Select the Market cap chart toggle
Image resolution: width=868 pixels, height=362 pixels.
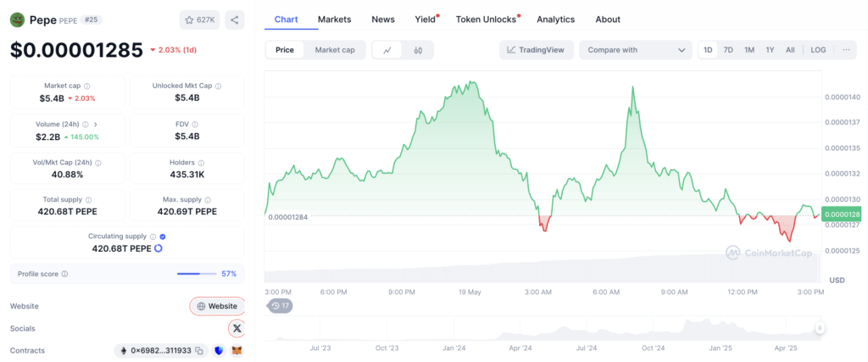click(x=335, y=50)
